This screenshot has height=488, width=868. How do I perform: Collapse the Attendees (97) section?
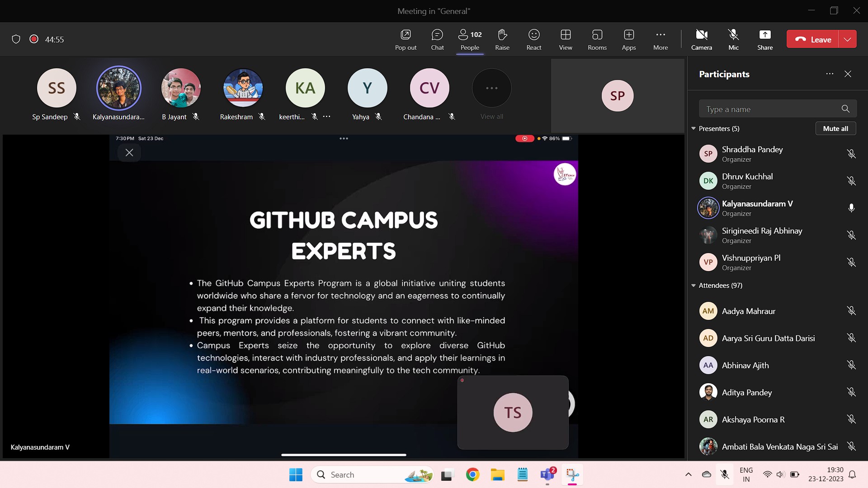coord(694,286)
